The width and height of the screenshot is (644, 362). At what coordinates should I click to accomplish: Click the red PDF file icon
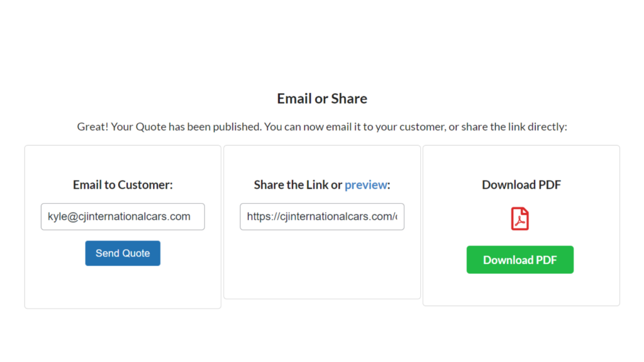pos(519,219)
